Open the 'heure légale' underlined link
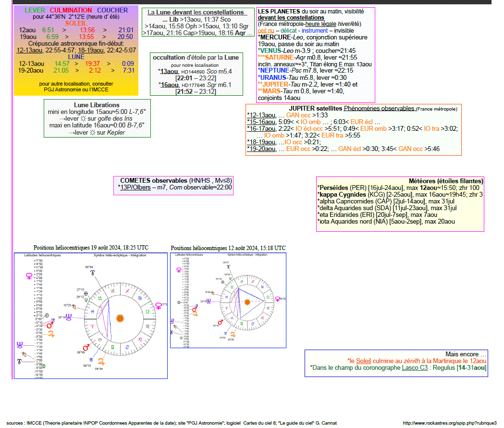This screenshot has height=428, width=504. tap(321, 24)
